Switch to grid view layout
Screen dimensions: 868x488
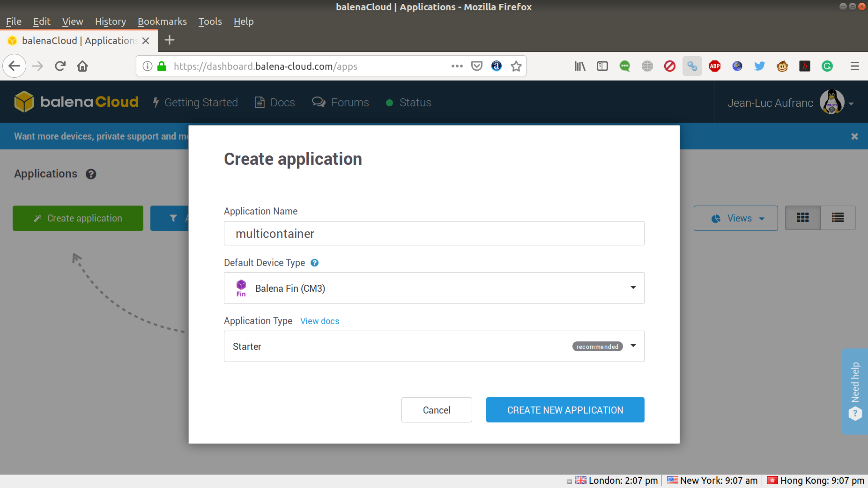point(803,218)
